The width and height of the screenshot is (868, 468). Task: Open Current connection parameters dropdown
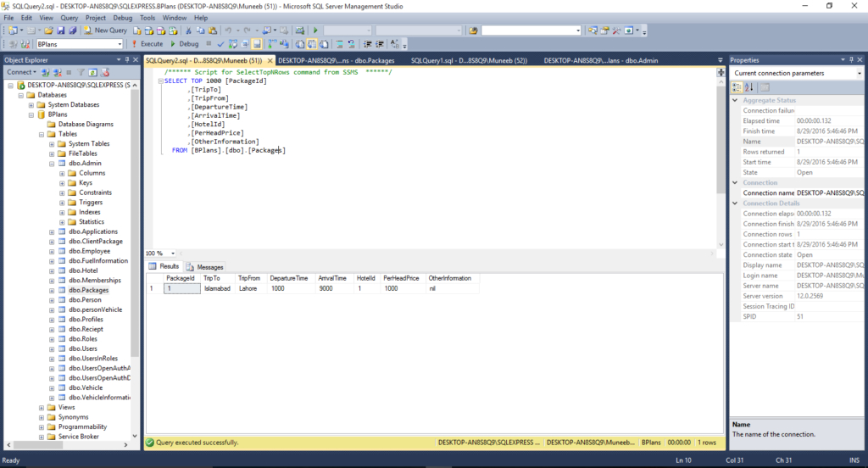pos(860,73)
